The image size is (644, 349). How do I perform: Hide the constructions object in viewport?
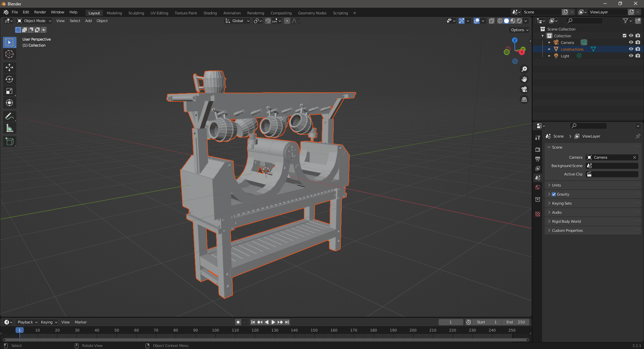point(631,49)
